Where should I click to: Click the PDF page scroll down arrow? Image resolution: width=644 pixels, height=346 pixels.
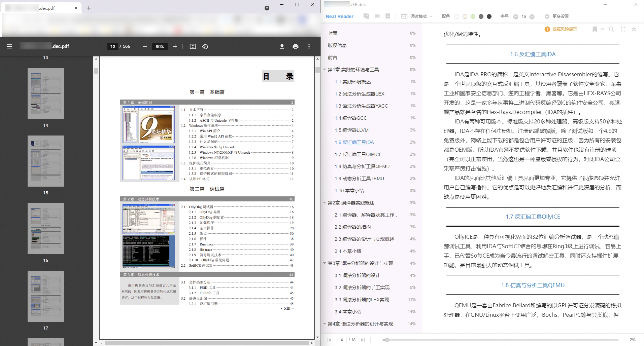(317, 337)
